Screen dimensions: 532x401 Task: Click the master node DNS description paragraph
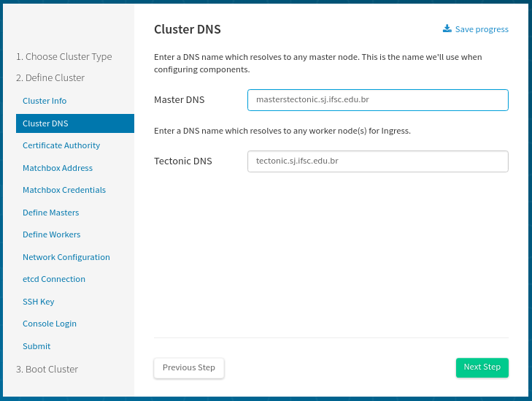(x=318, y=63)
